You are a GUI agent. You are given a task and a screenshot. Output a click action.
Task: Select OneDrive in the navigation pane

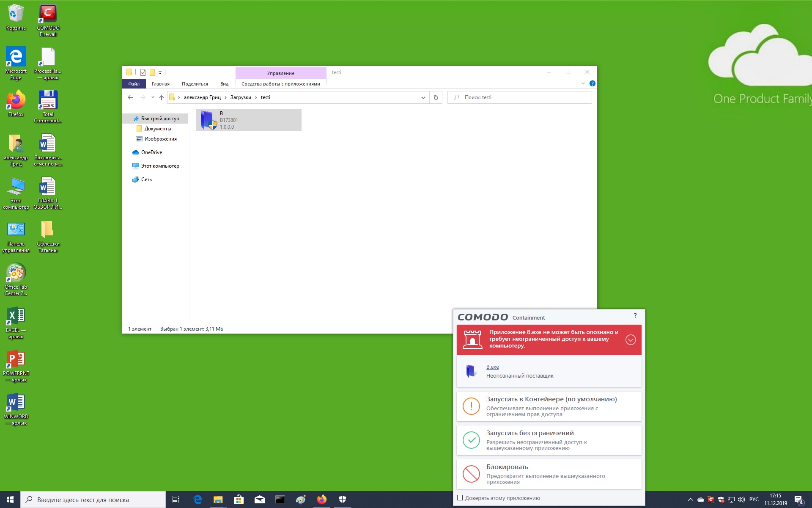151,152
